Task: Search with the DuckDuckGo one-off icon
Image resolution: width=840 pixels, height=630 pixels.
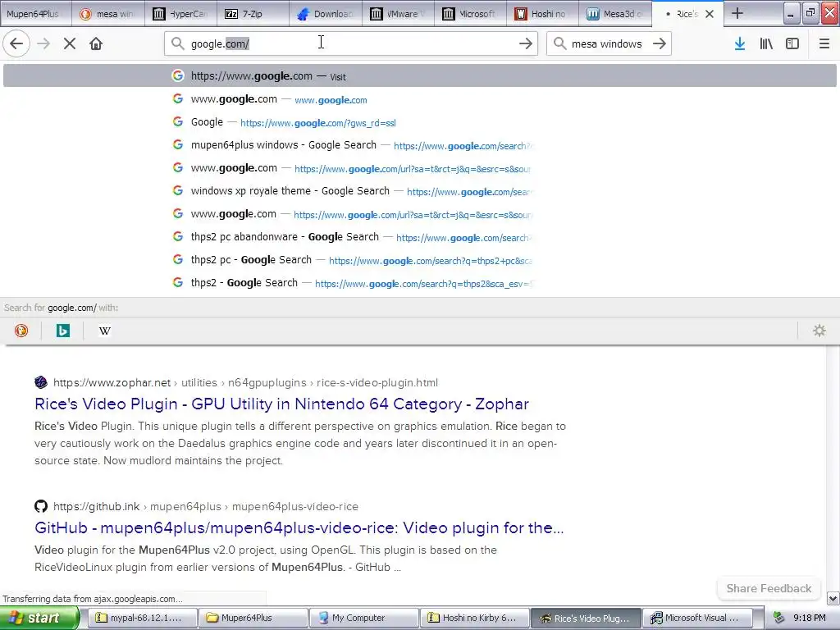Action: coord(21,331)
